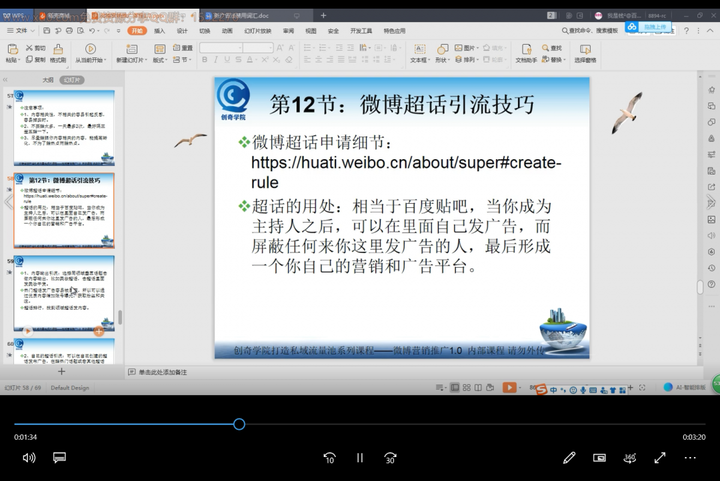The image size is (720, 481).
Task: Switch to the 大纲 outline tab
Action: point(48,80)
